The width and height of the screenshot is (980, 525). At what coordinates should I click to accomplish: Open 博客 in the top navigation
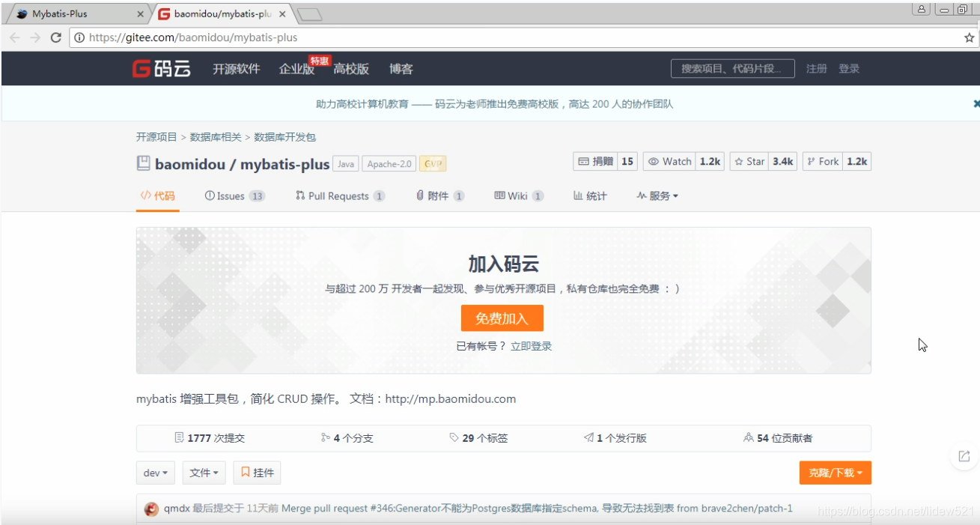click(401, 69)
